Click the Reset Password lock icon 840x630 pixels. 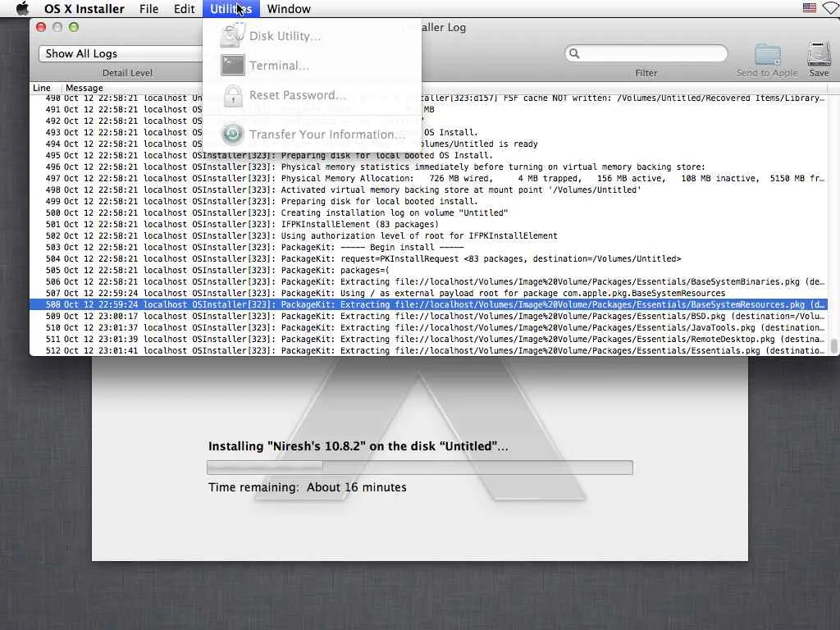[232, 95]
